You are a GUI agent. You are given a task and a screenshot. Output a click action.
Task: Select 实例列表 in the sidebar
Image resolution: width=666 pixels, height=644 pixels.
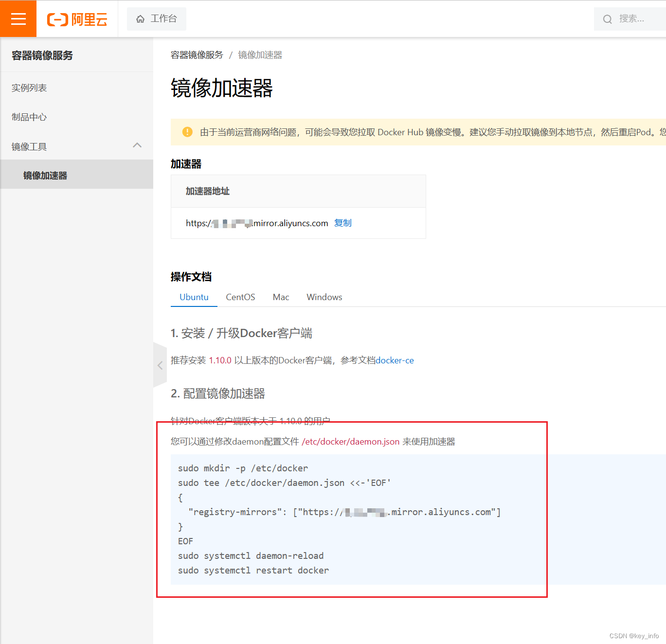(x=29, y=88)
